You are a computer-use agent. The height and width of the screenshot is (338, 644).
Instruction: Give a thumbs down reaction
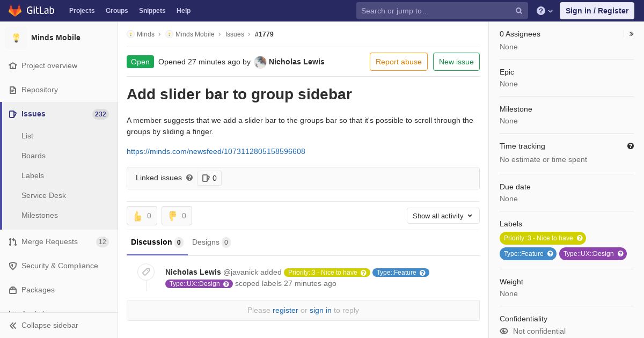pos(177,216)
